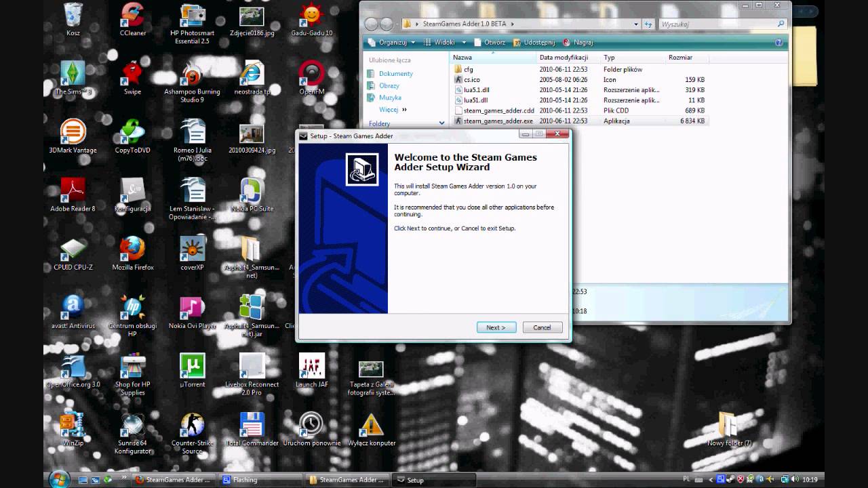Click Cancel in the Setup wizard
The height and width of the screenshot is (488, 868).
(542, 327)
